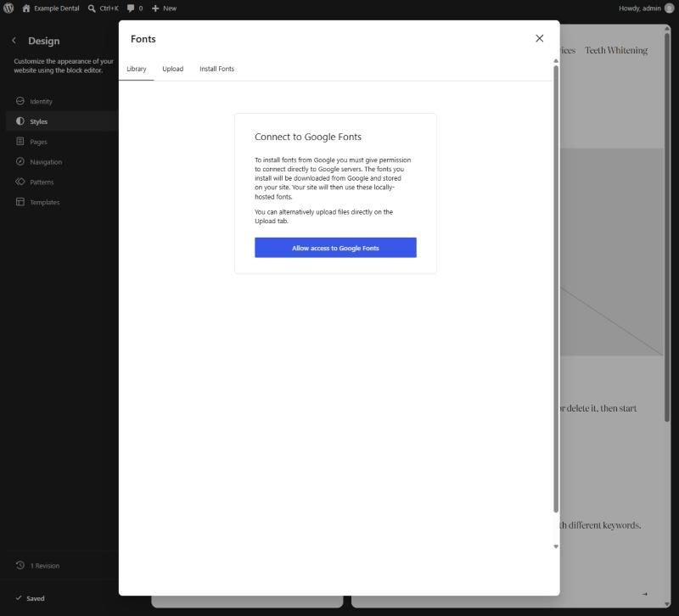
Task: Click the Navigation compass icon
Action: click(x=20, y=161)
